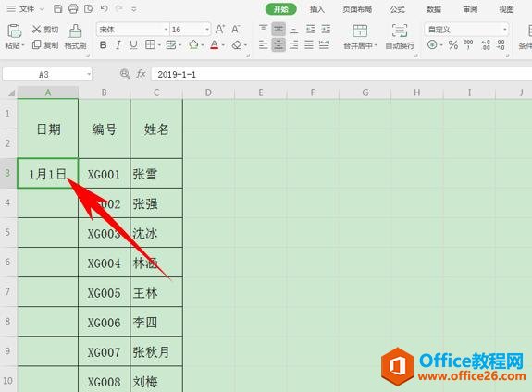Viewport: 532px width, 392px height.
Task: Cut selection with the 剪切 scissors button
Action: (45, 30)
